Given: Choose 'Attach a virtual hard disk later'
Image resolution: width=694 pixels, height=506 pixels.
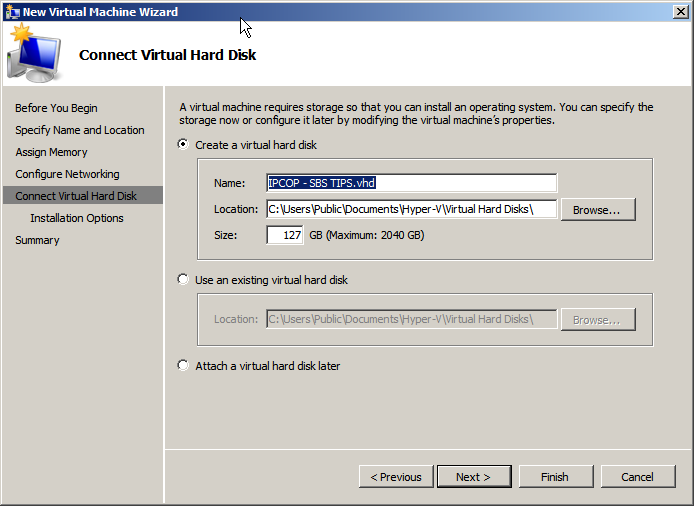Looking at the screenshot, I should (x=183, y=366).
